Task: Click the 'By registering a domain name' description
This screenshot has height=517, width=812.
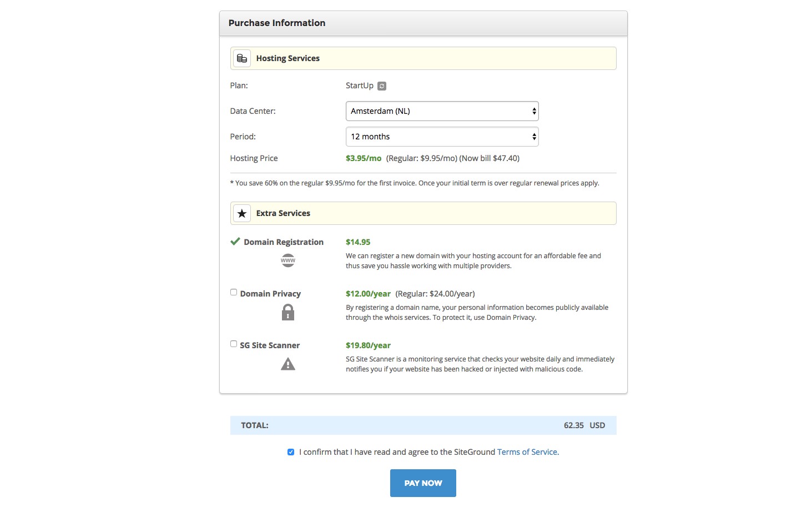Action: pyautogui.click(x=477, y=313)
